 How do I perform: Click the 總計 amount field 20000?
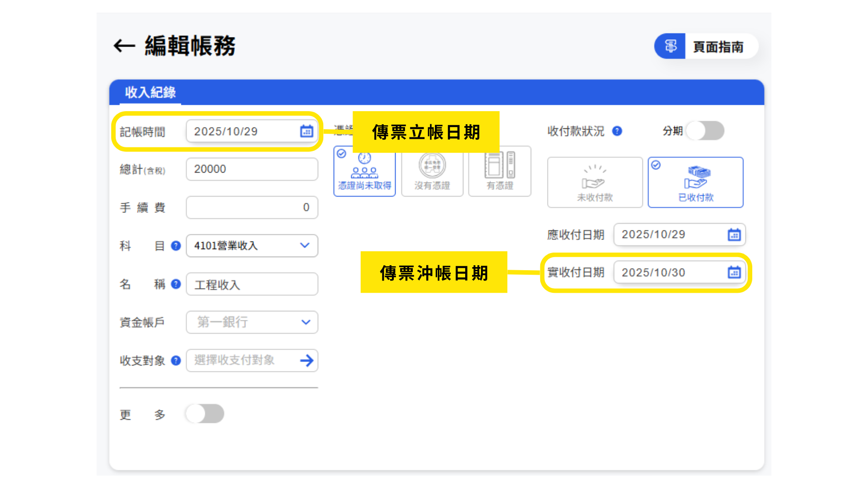tap(252, 169)
